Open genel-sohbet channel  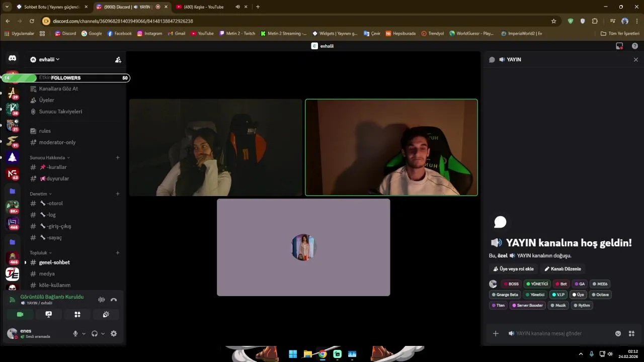(x=54, y=262)
